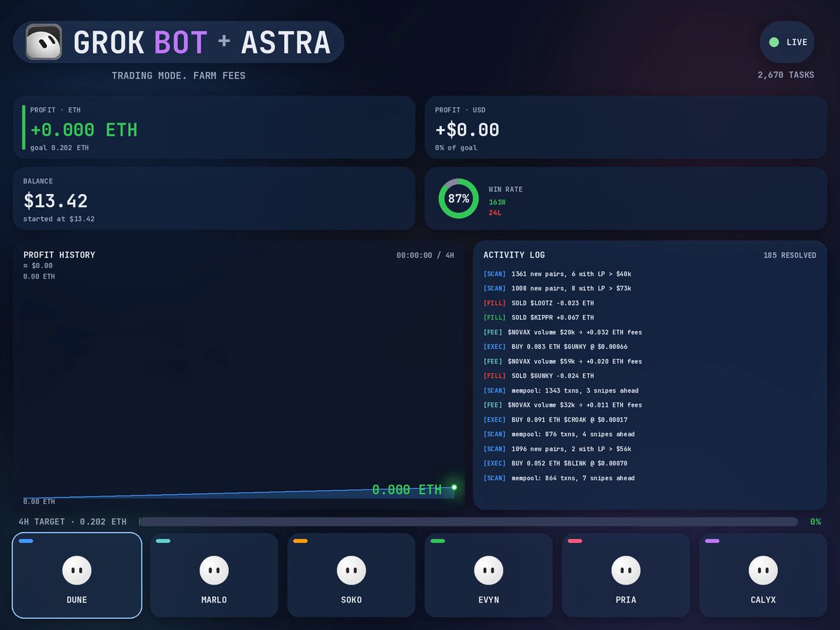Click the glowing endpoint on profit history chart
The height and width of the screenshot is (630, 840).
pos(454,487)
